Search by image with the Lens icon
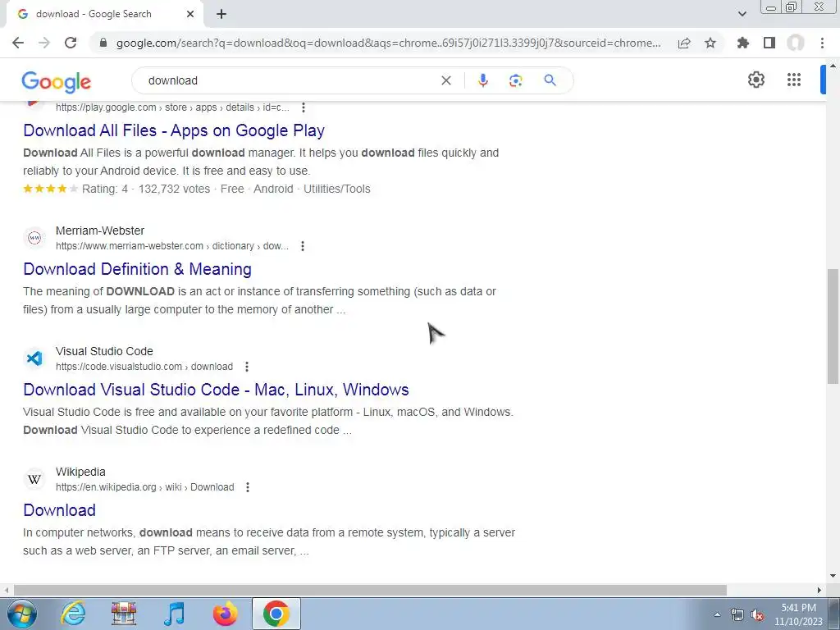 [x=515, y=80]
